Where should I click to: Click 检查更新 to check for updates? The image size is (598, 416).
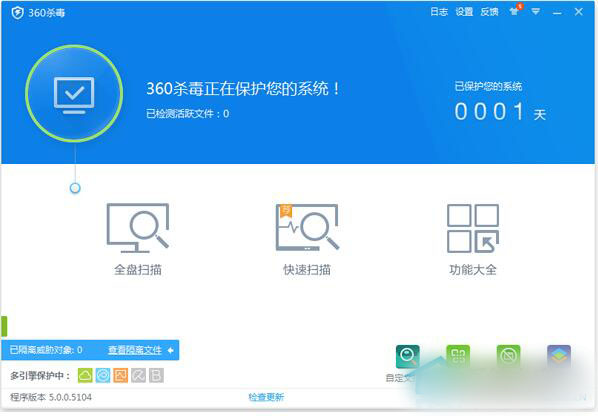tap(266, 397)
